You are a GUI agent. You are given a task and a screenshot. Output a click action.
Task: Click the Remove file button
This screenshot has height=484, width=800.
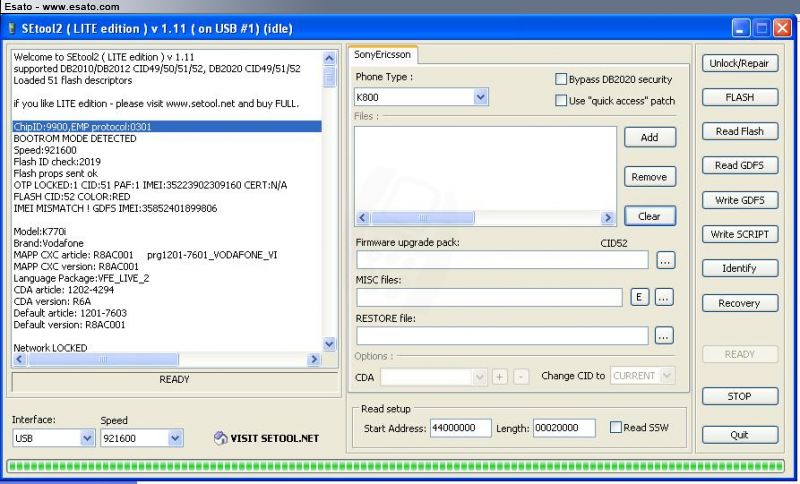coord(649,177)
